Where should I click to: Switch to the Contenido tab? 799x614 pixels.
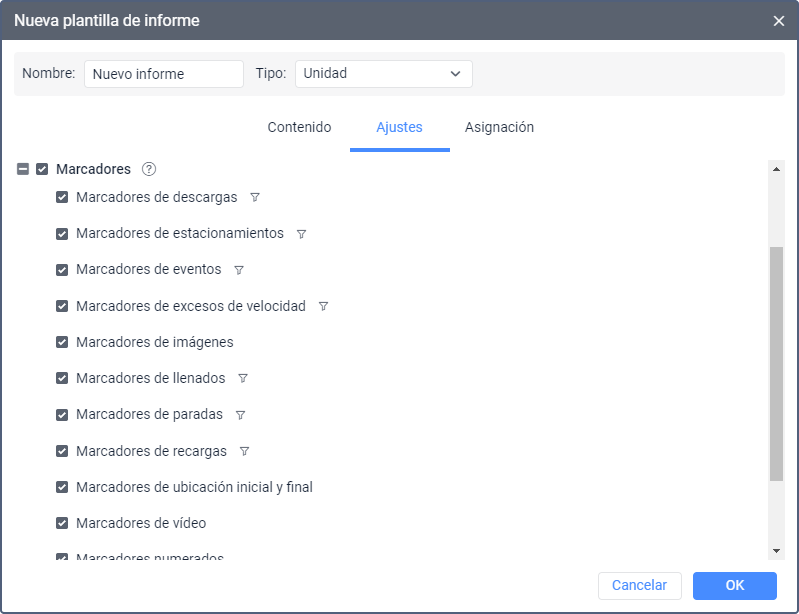pos(299,128)
